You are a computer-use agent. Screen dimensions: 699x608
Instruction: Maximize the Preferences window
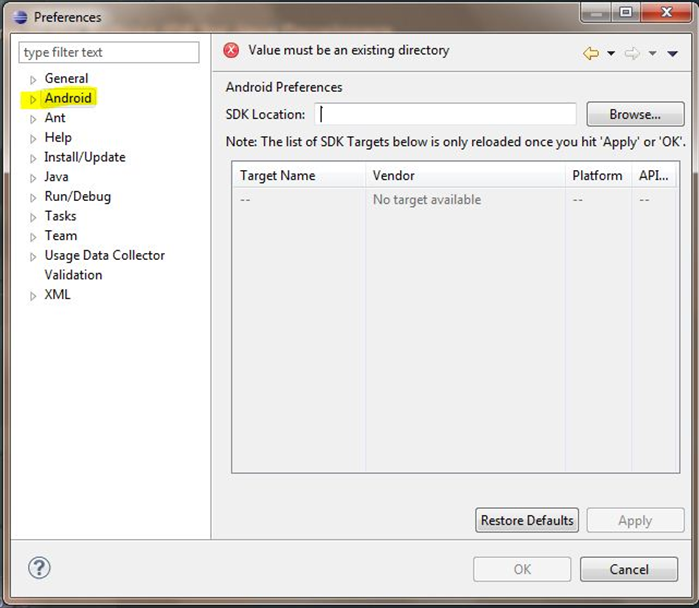coord(626,12)
